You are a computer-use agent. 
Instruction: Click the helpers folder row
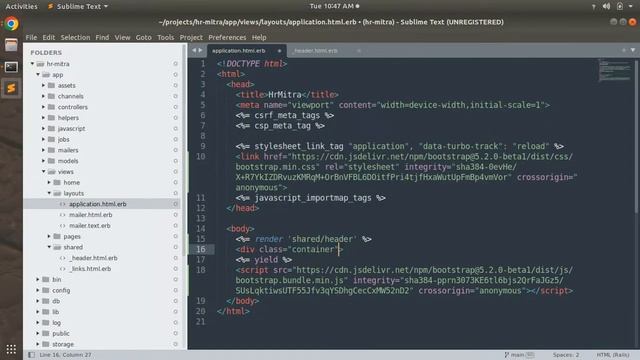point(102,118)
